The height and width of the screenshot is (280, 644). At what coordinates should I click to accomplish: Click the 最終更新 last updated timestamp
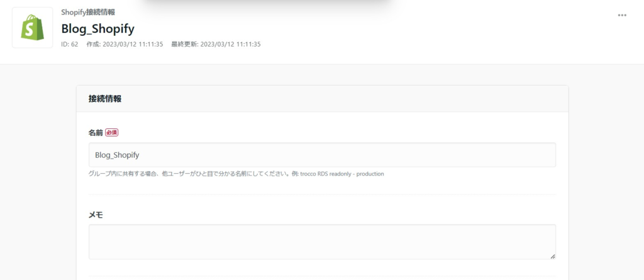(216, 45)
